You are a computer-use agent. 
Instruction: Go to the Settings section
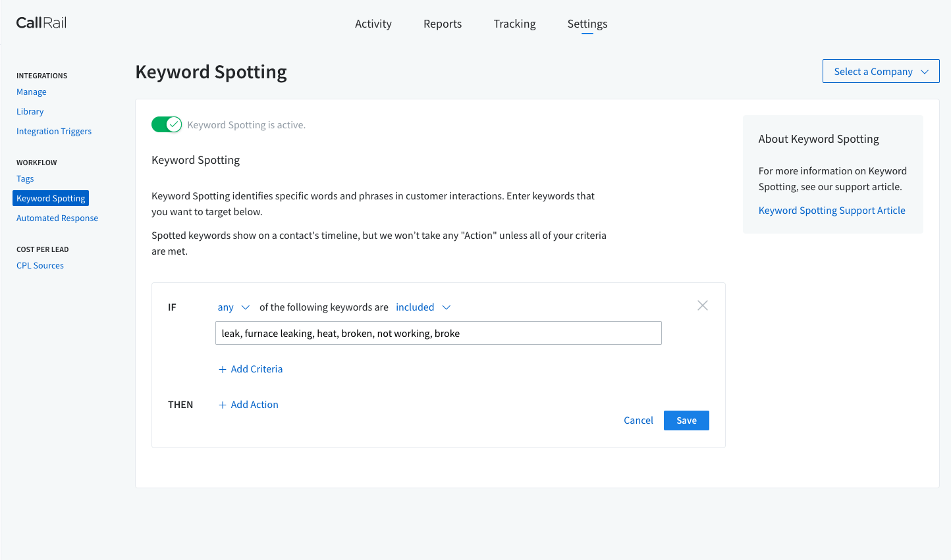[587, 24]
